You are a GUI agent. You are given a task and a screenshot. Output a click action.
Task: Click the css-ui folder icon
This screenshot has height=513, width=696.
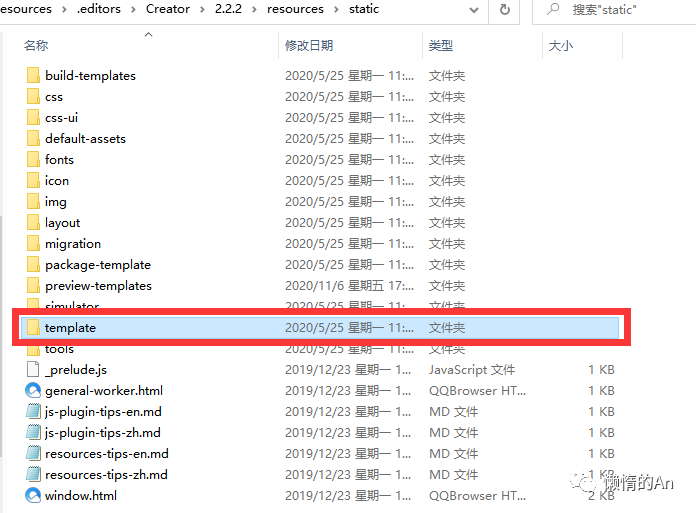pyautogui.click(x=33, y=118)
